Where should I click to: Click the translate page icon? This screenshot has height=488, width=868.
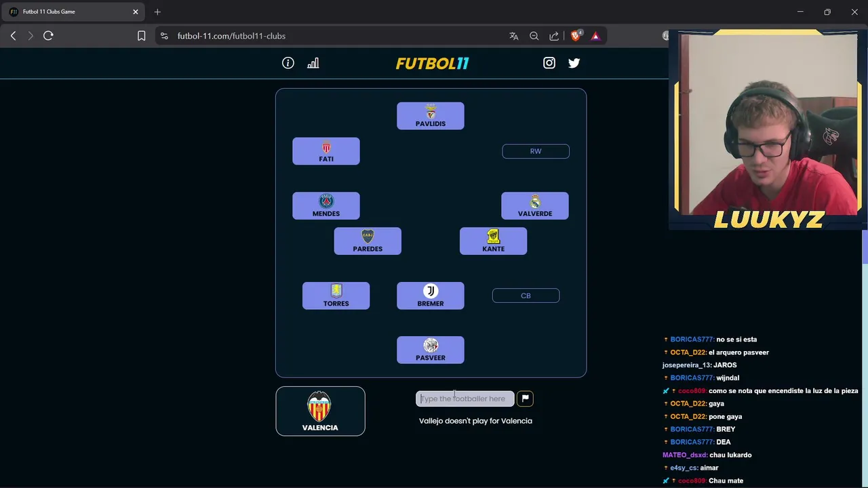pyautogui.click(x=514, y=36)
